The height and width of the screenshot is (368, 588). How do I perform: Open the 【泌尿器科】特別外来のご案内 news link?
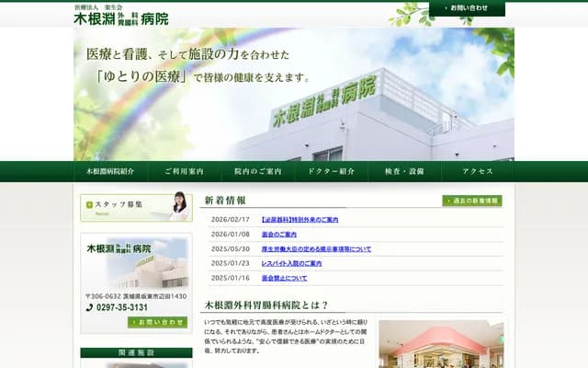[x=300, y=220]
